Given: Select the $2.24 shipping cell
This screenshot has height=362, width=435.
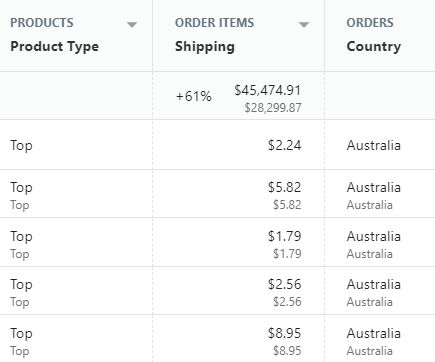Looking at the screenshot, I should point(285,145).
